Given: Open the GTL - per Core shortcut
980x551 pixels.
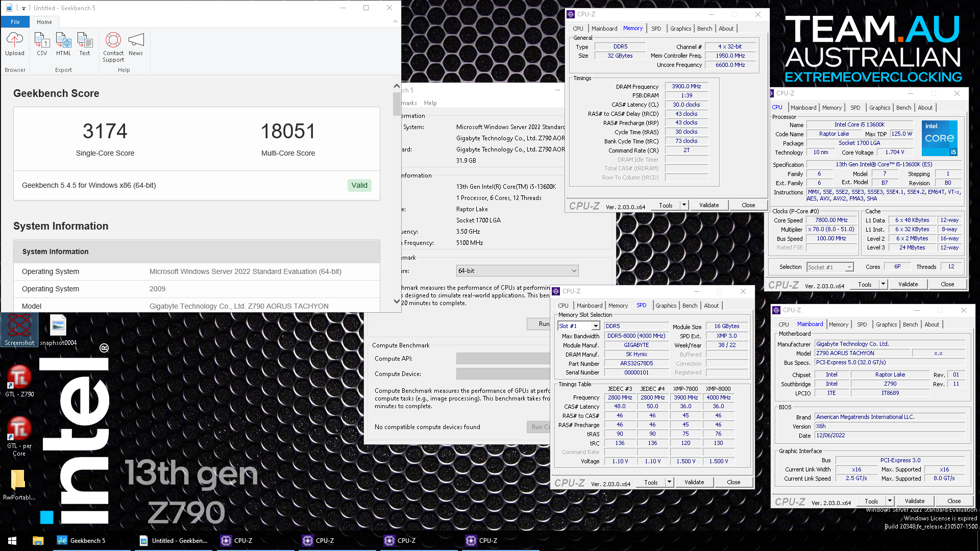Looking at the screenshot, I should pos(19,436).
